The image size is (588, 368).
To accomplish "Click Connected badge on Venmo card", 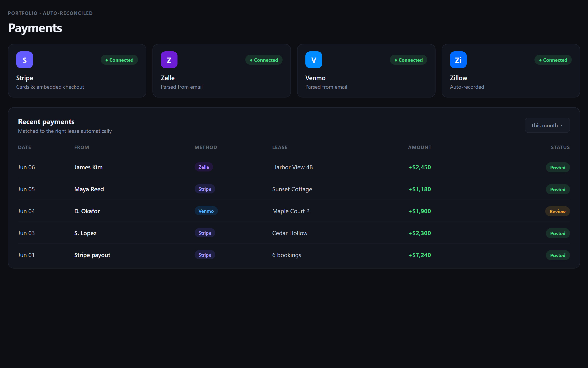I will [x=408, y=60].
